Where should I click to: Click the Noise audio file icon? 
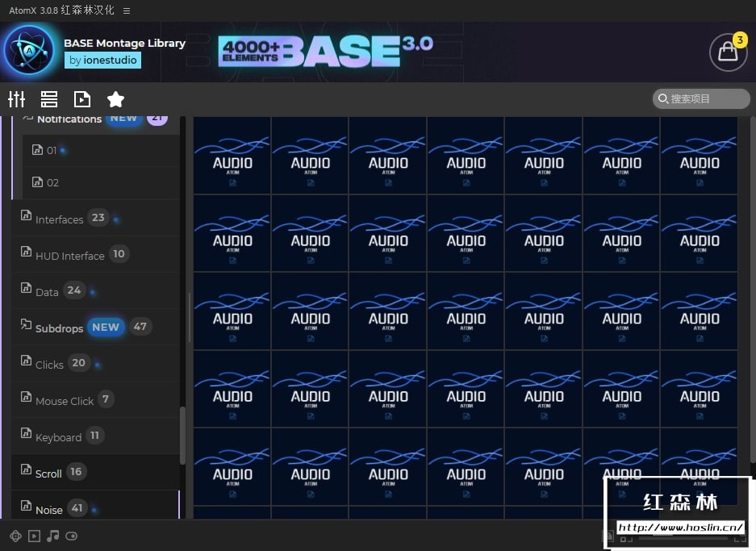click(26, 505)
